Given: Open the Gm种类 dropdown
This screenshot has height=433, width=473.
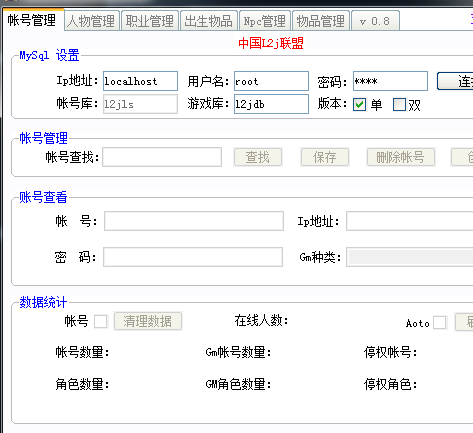Looking at the screenshot, I should point(410,257).
